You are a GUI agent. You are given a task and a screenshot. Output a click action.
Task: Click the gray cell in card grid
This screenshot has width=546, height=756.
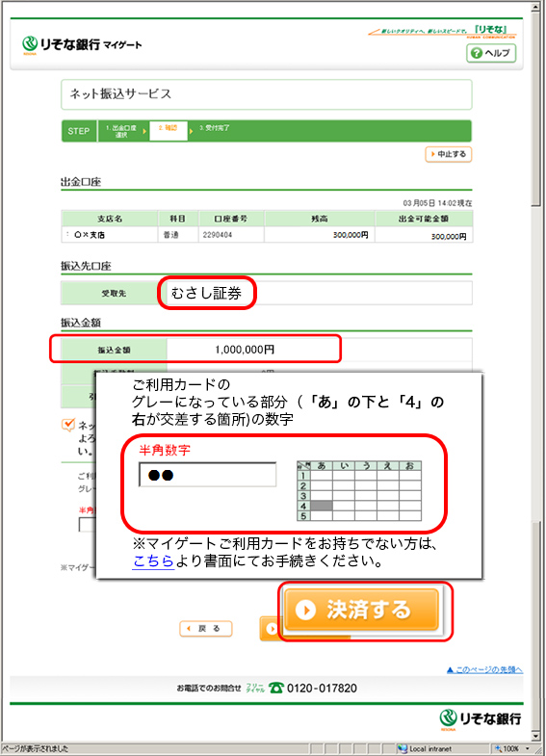[322, 506]
